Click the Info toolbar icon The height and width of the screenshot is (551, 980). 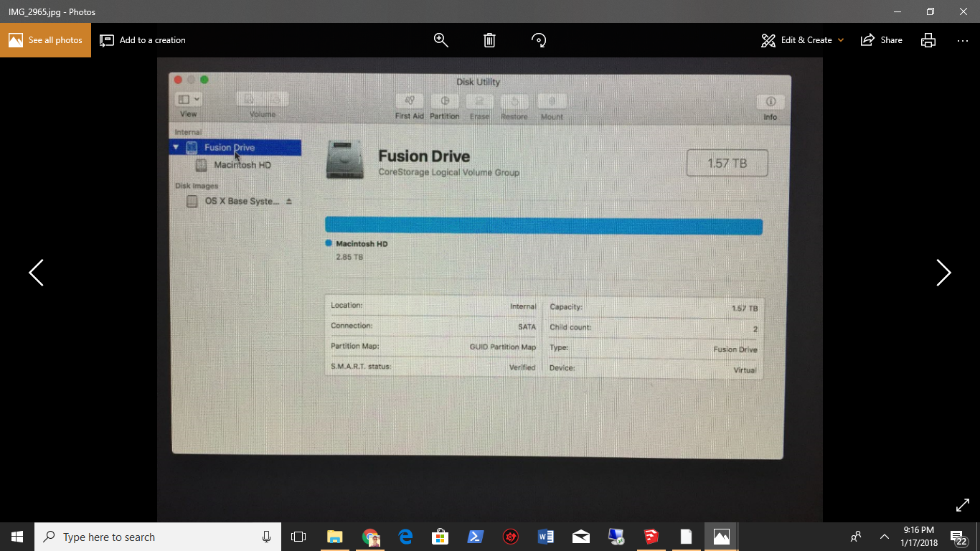(x=771, y=102)
